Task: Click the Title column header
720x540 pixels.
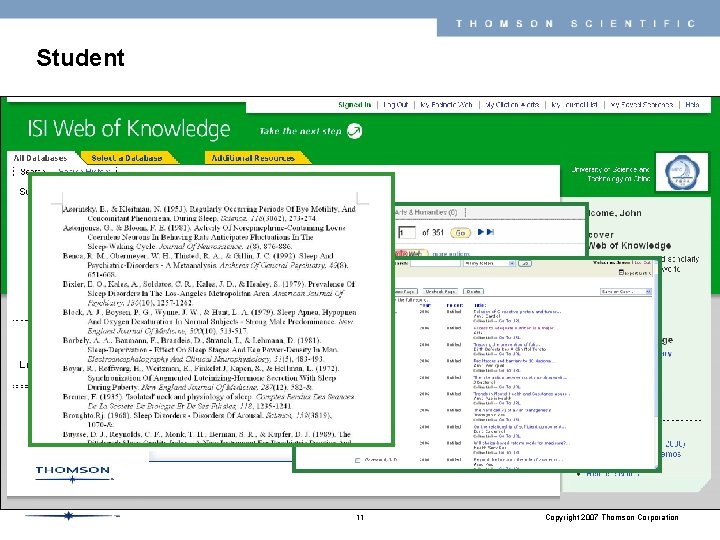Action: point(479,305)
